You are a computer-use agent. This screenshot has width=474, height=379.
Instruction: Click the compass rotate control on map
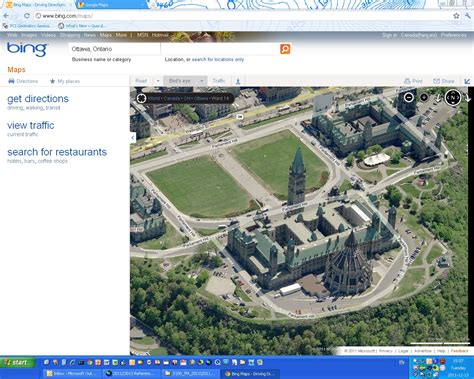pos(453,97)
